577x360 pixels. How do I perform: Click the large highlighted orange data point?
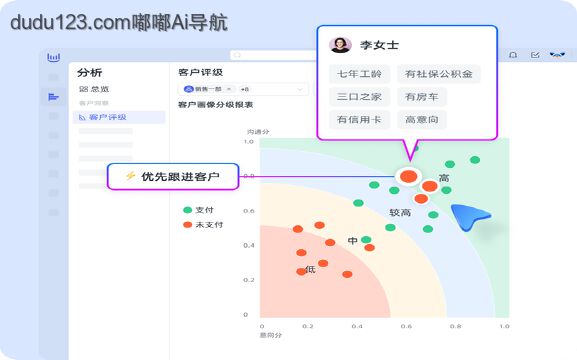coord(408,176)
